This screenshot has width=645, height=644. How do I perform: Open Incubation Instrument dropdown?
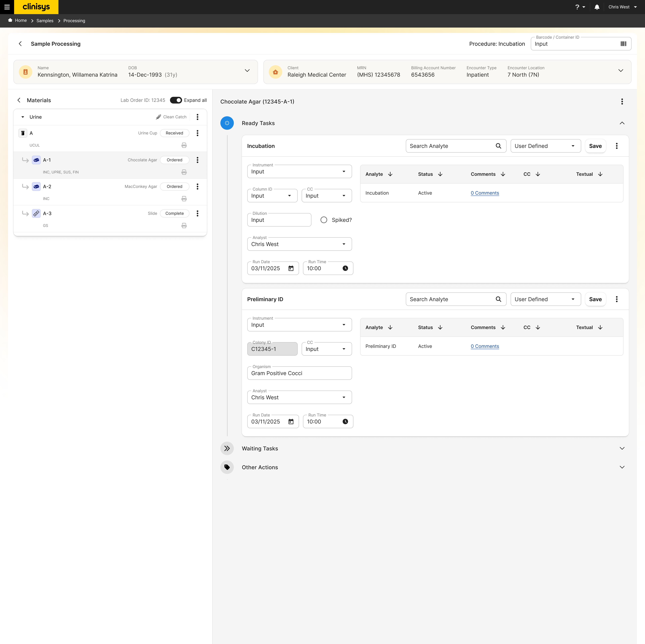(299, 172)
